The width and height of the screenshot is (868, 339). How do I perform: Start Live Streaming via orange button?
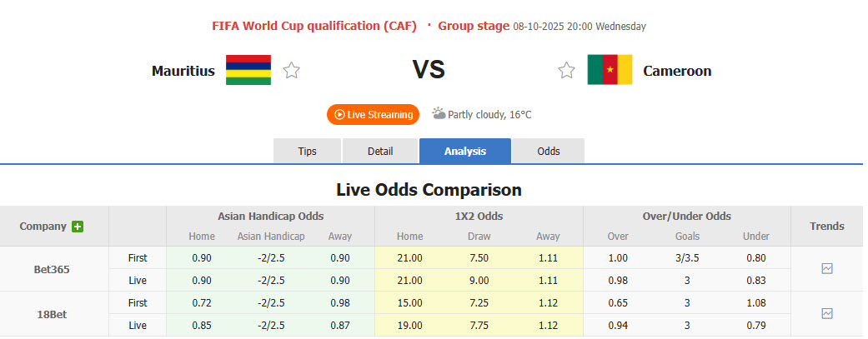[x=374, y=114]
